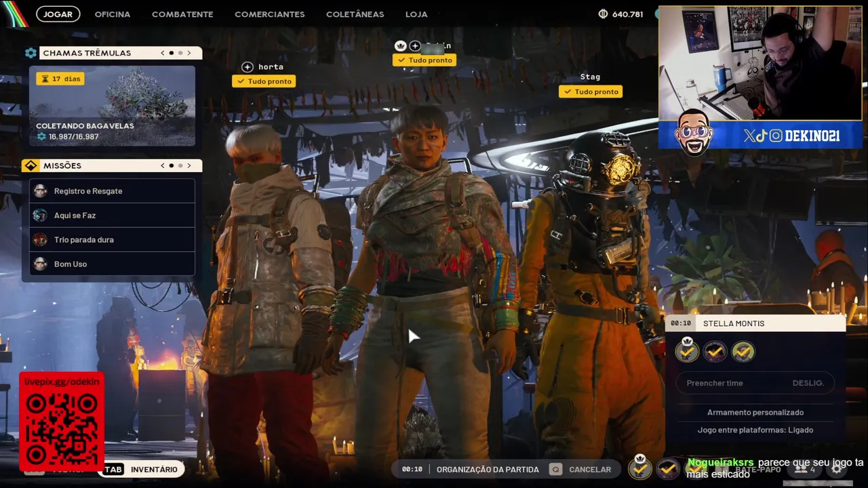The height and width of the screenshot is (488, 868).
Task: Click the Registro e Resgate mission portrait icon
Action: (x=40, y=191)
